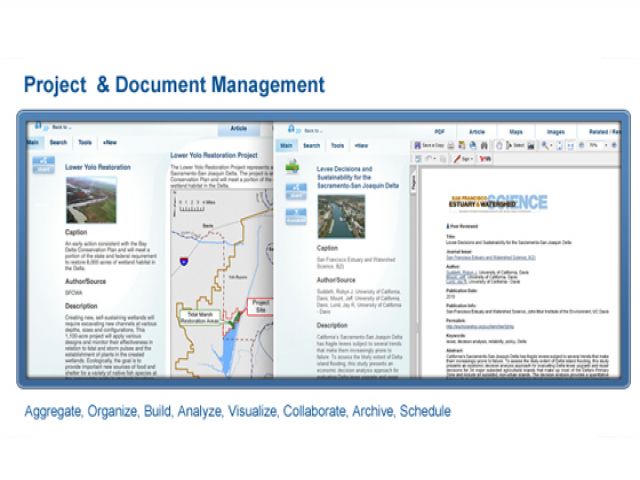This screenshot has height=480, width=640.
Task: Click the zoom in button in PDF toolbar
Action: click(614, 145)
